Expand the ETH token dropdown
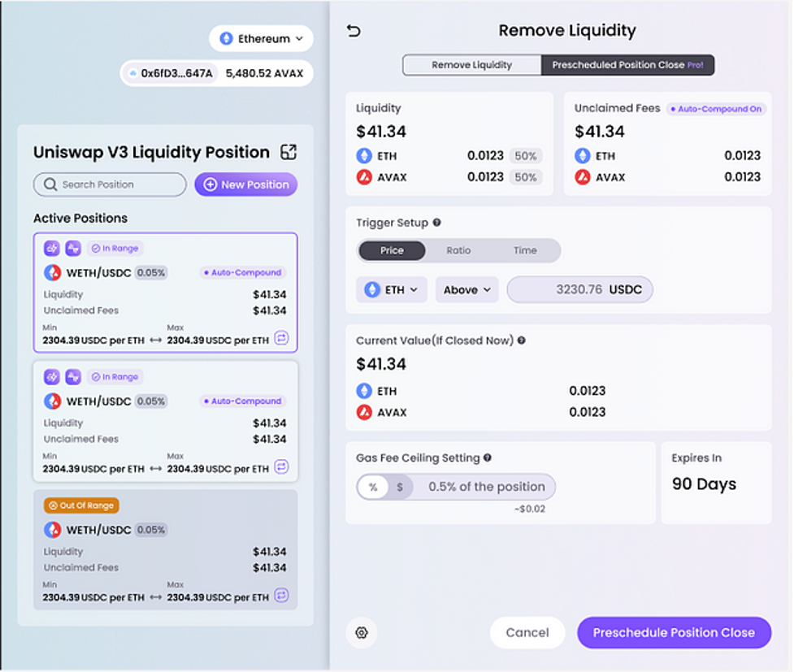794x672 pixels. click(392, 289)
